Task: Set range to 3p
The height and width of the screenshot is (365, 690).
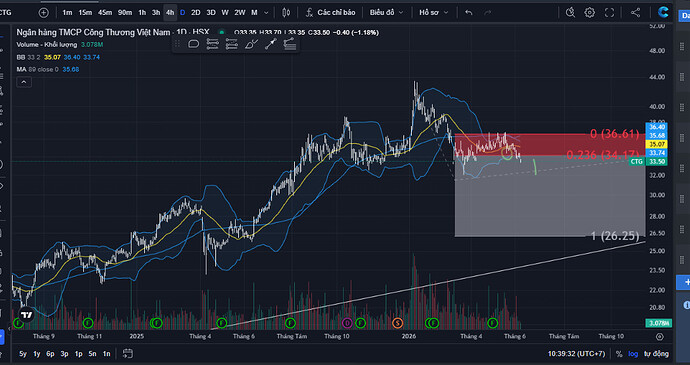Action: tap(64, 354)
